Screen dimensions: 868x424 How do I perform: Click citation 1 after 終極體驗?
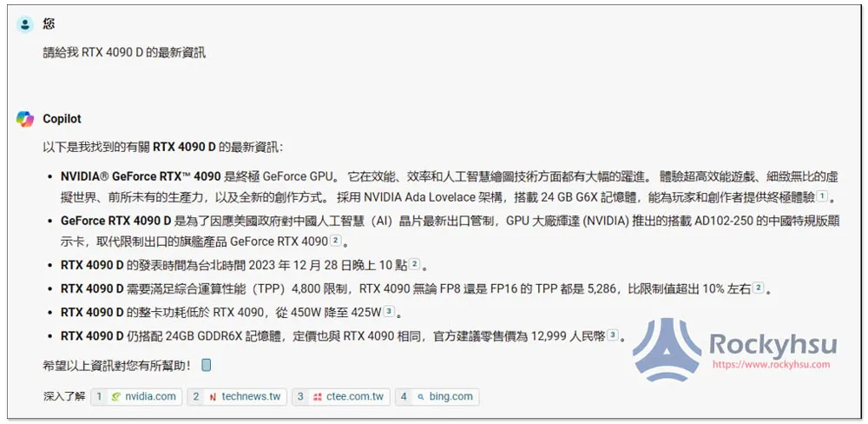[x=821, y=195]
